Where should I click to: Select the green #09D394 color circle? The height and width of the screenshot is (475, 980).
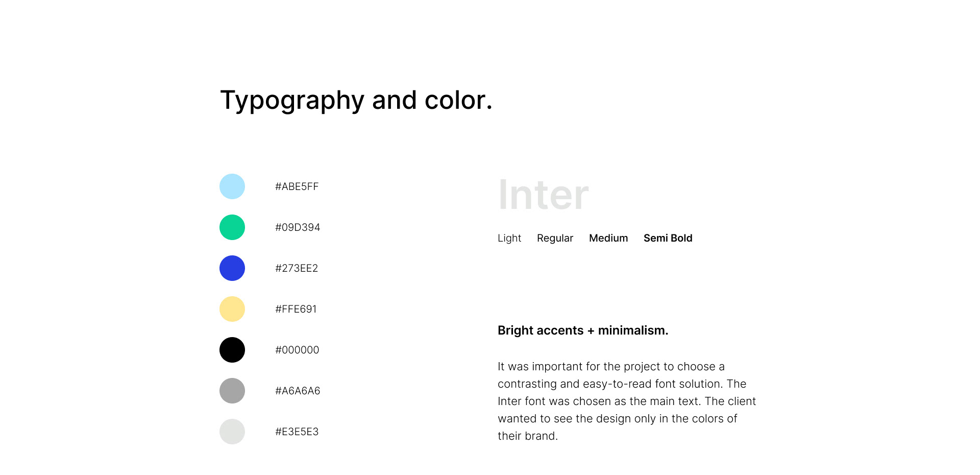[232, 227]
